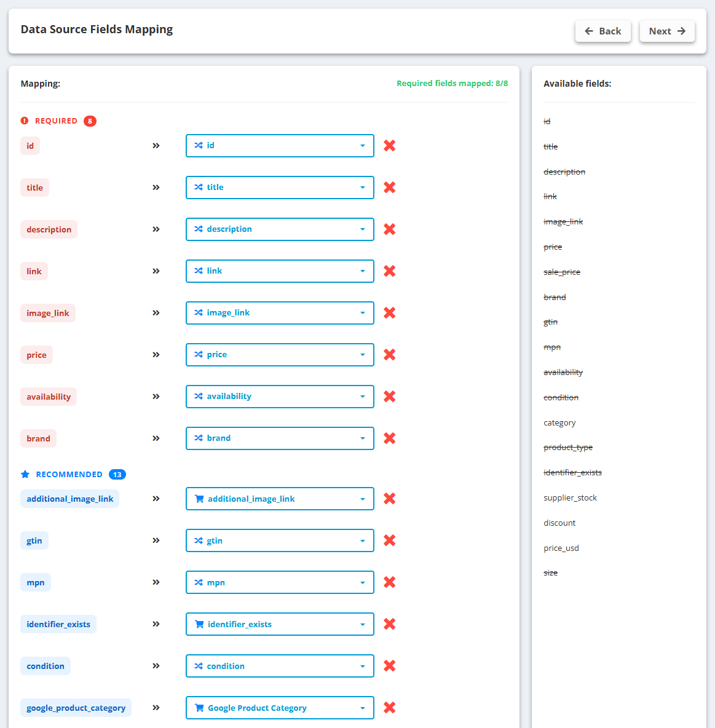Remove the description field mapping
Screen dimensions: 715x728
point(390,229)
